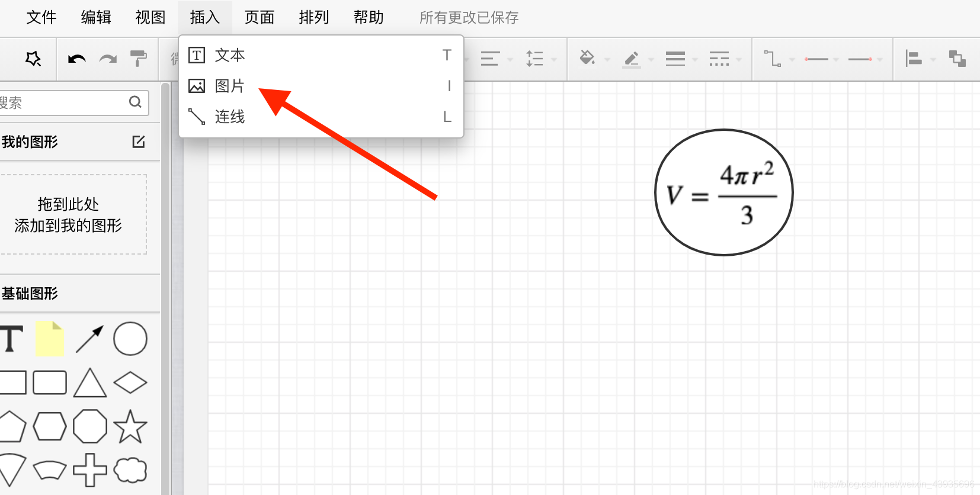The height and width of the screenshot is (495, 980).
Task: Click the search magnifier icon
Action: [x=136, y=102]
